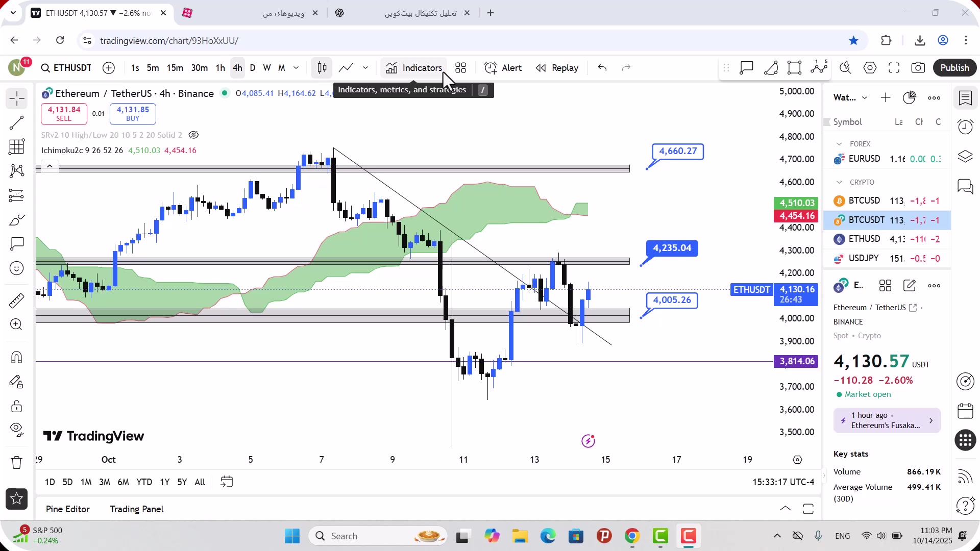The height and width of the screenshot is (551, 980).
Task: Undo the last chart action
Action: click(x=602, y=68)
